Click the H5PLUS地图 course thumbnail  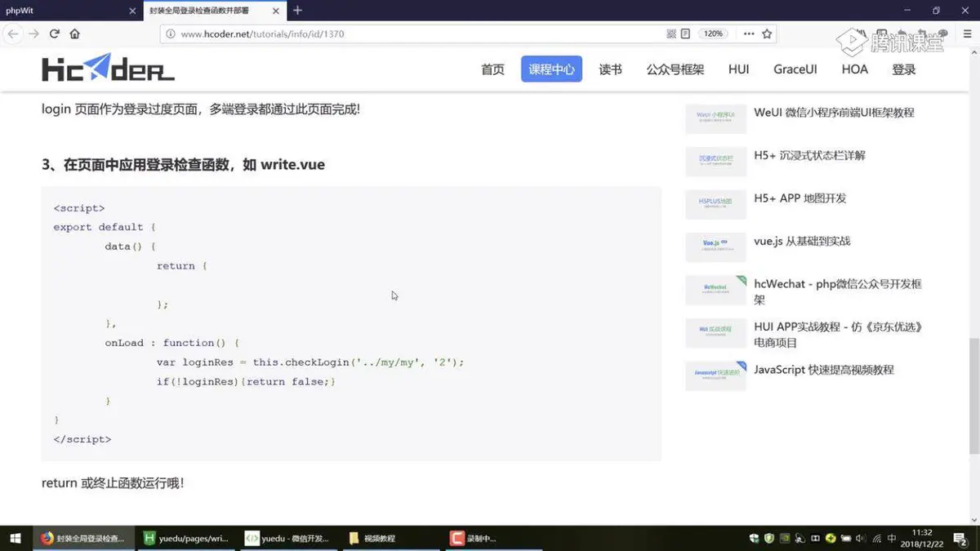click(x=715, y=205)
